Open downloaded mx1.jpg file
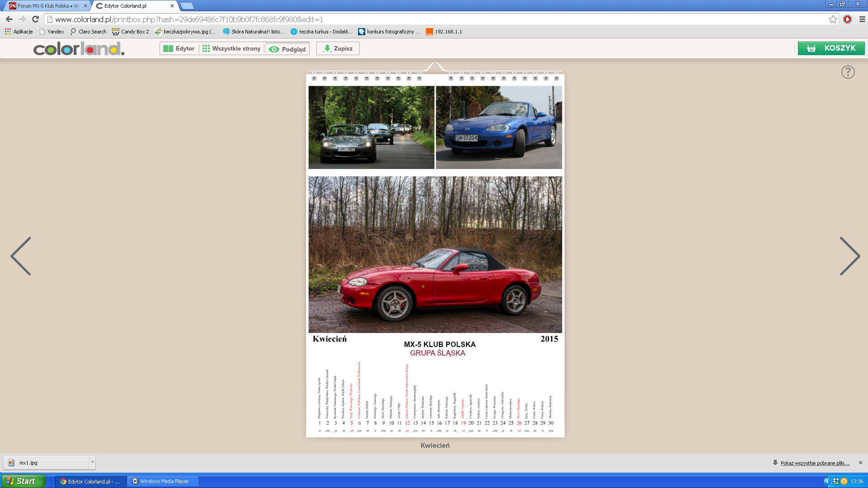The image size is (868, 488). (47, 463)
